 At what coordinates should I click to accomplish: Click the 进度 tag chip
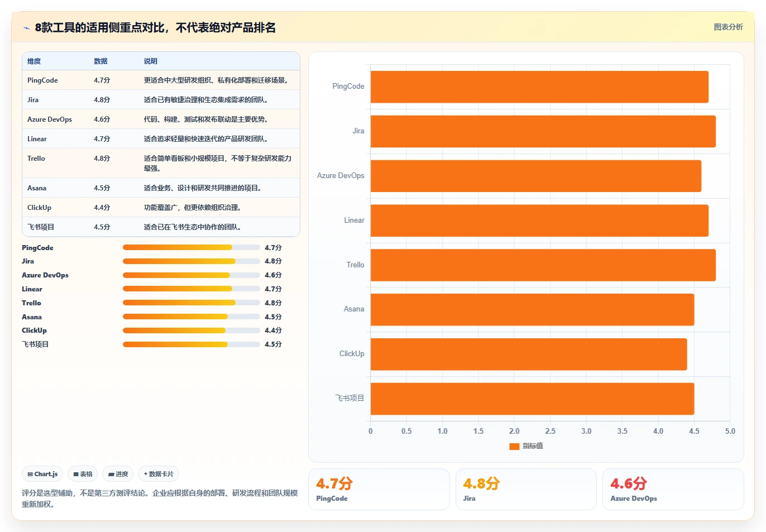tap(118, 474)
